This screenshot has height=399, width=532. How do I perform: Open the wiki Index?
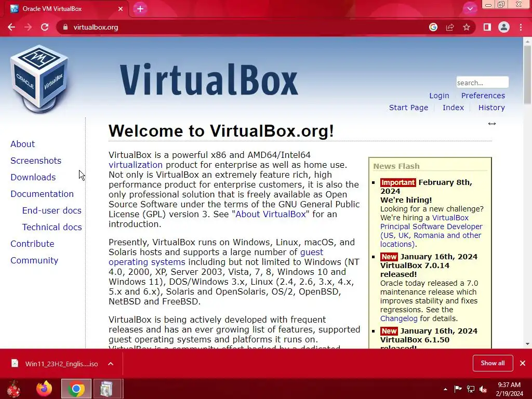point(453,108)
